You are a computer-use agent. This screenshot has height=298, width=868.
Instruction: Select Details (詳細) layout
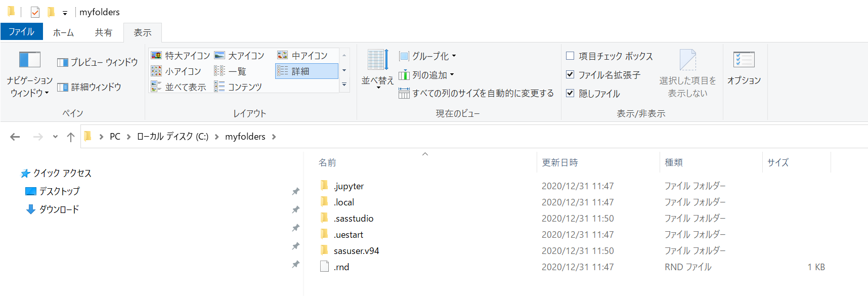click(x=307, y=71)
